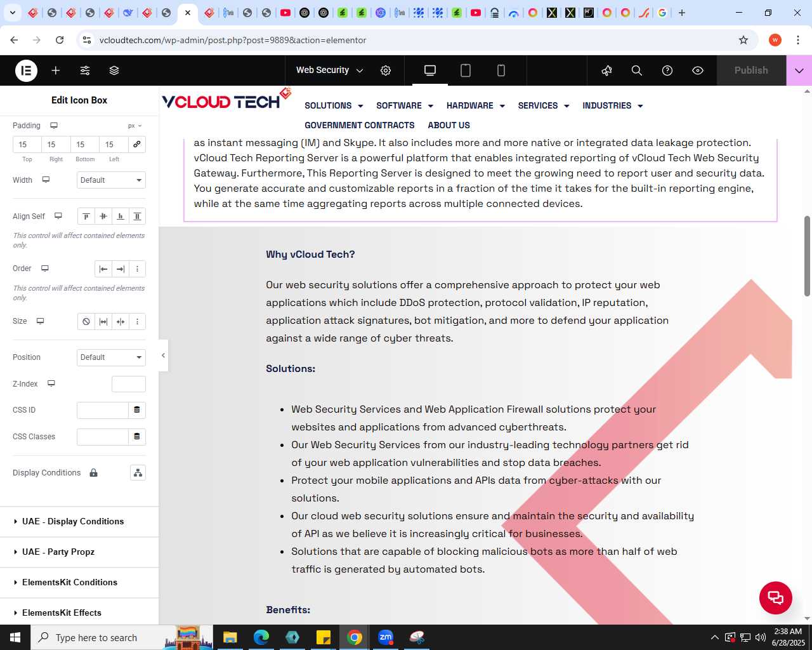Open the Structure layers icon
Screen dimensions: 812x650
click(x=114, y=70)
